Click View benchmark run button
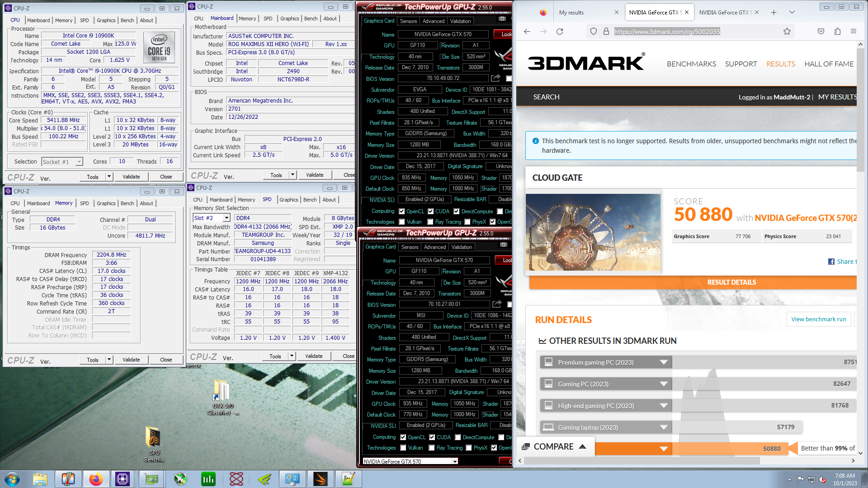Image resolution: width=868 pixels, height=488 pixels. [x=819, y=319]
